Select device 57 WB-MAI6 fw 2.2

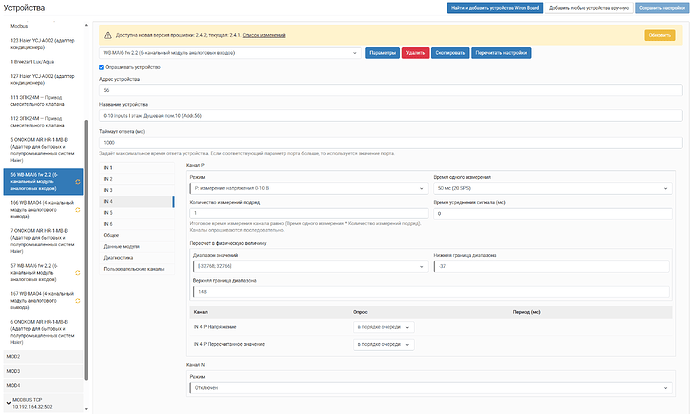click(42, 273)
